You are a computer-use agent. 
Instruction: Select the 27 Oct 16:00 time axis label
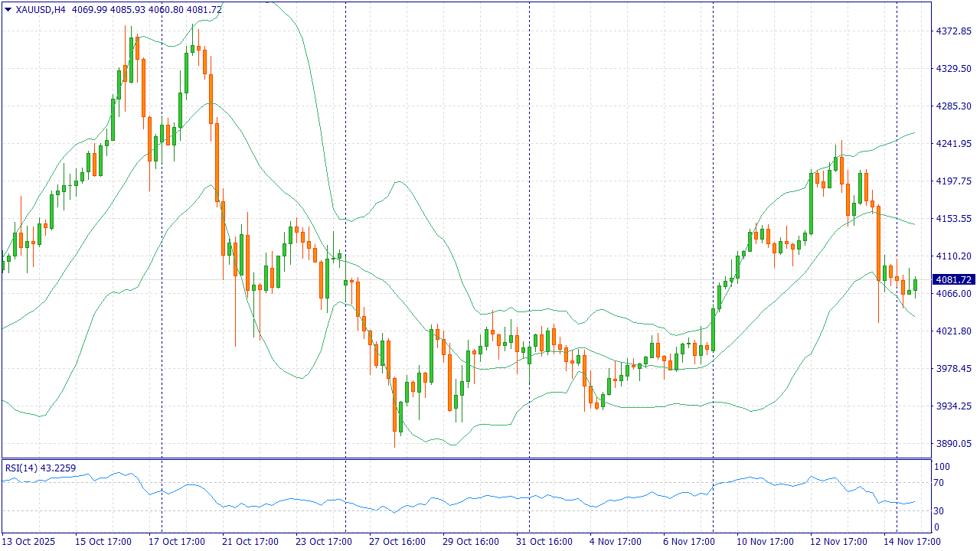396,541
